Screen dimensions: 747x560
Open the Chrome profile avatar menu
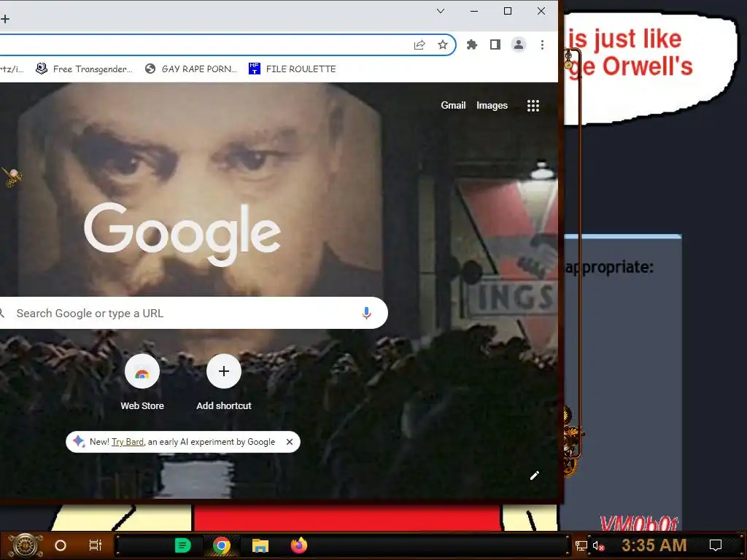pos(519,44)
